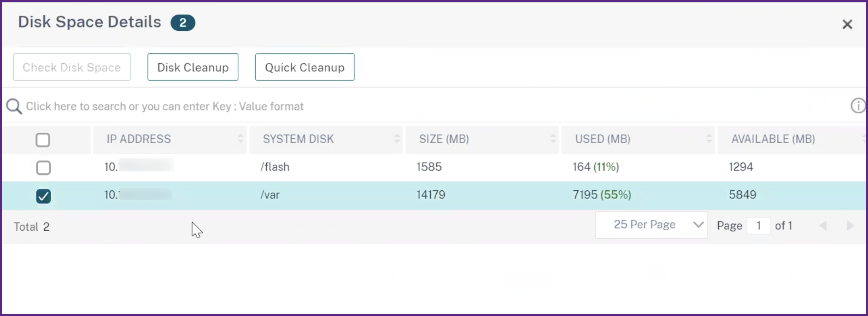
Task: Click the size value 1585
Action: point(429,167)
